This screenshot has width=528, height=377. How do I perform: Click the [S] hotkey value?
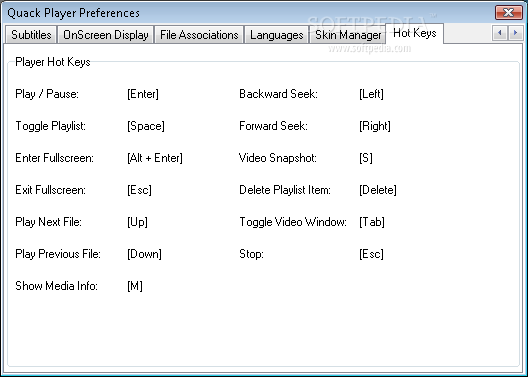point(366,158)
